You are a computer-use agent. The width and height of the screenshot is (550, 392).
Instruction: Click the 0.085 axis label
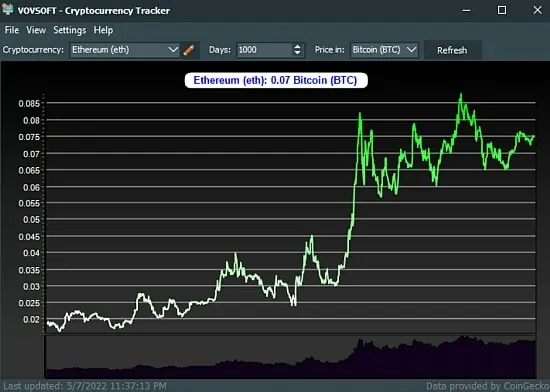pos(29,104)
